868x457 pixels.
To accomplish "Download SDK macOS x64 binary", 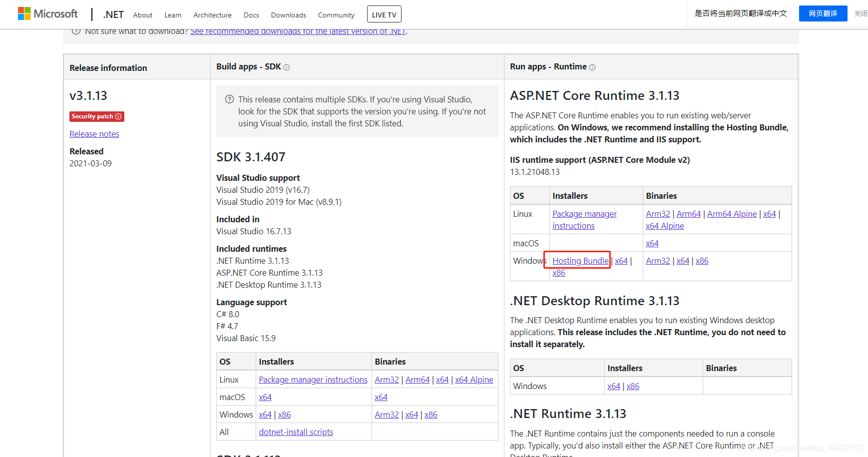I will point(381,397).
